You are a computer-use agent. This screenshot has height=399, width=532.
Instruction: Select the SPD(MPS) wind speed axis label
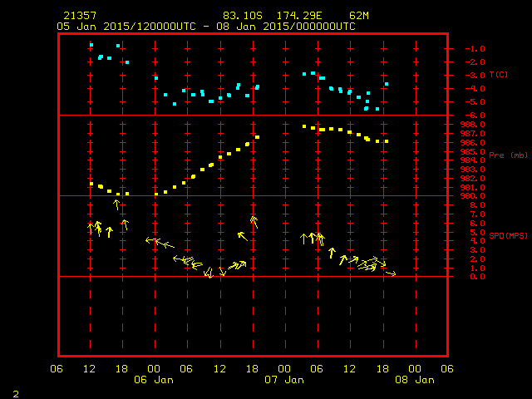[x=508, y=235]
